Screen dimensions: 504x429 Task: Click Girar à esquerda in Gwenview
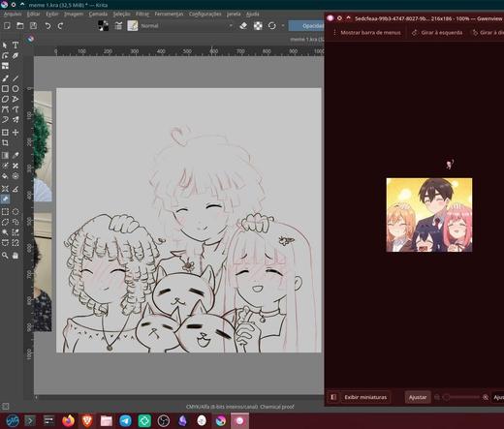pyautogui.click(x=437, y=33)
